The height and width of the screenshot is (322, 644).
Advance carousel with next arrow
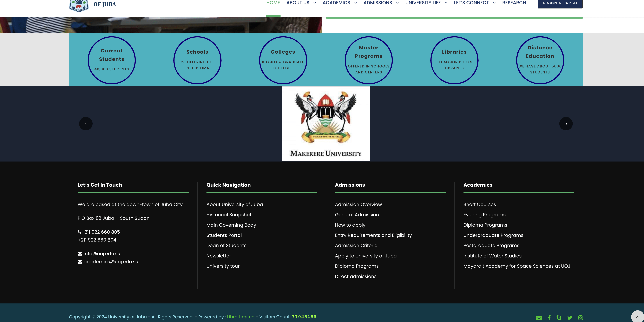click(x=566, y=124)
